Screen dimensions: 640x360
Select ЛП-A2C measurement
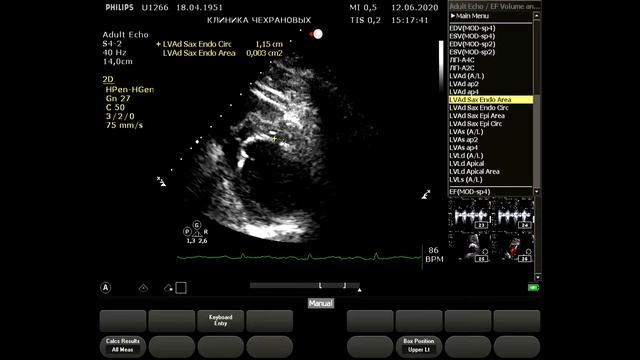(x=462, y=68)
